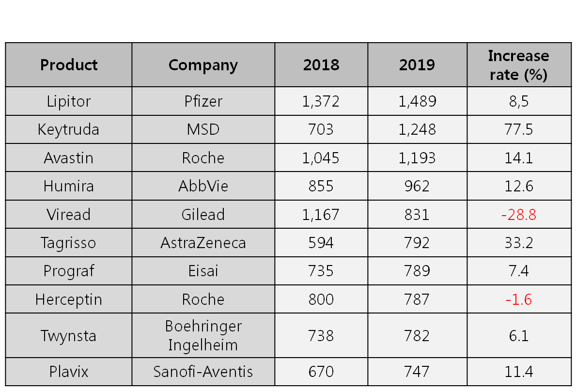Click Keytruda's 77.5 increase rate cell
This screenshot has height=392, width=576.
click(518, 129)
